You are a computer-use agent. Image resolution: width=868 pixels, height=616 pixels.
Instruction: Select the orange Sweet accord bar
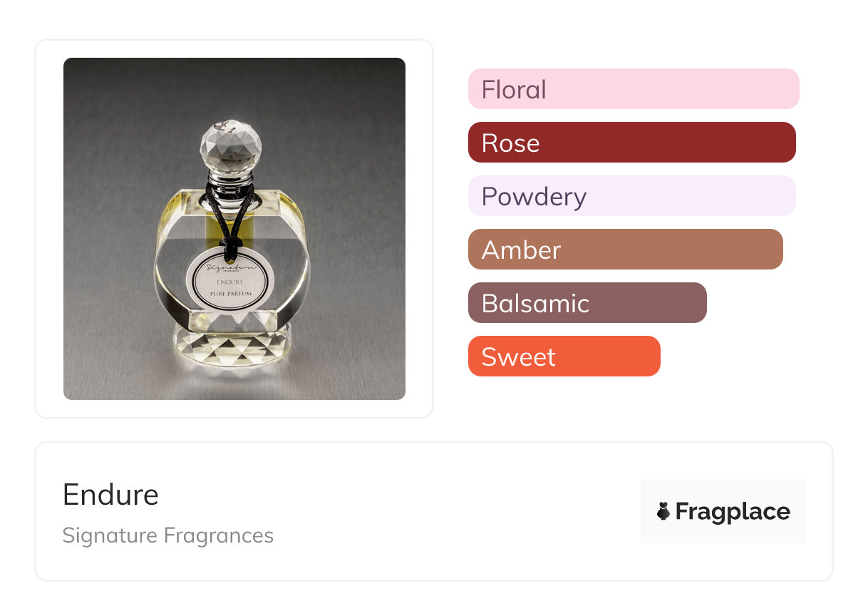click(564, 356)
